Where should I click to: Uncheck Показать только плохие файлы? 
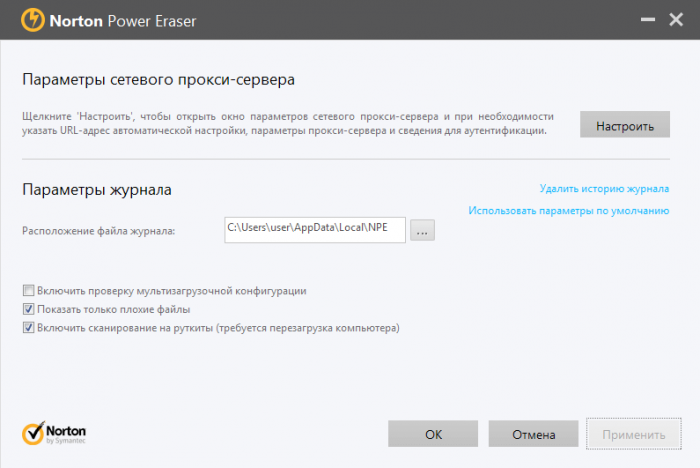(x=29, y=309)
